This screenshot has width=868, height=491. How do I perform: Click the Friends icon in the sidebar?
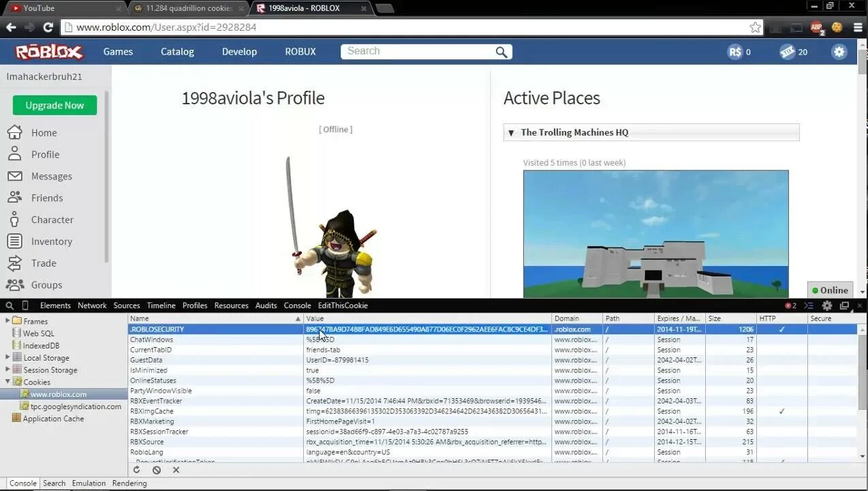[x=14, y=198]
